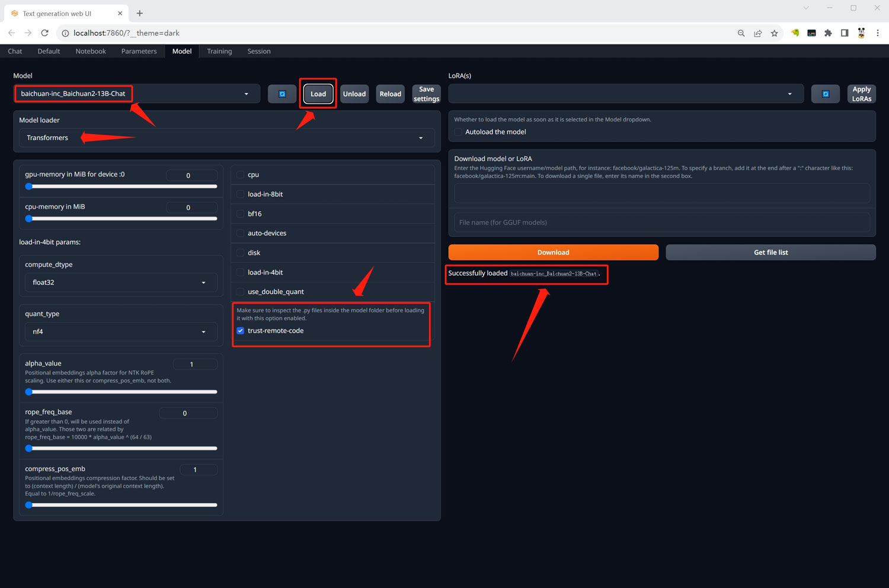Viewport: 889px width, 588px height.
Task: View site information icon beside URL
Action: tap(65, 33)
